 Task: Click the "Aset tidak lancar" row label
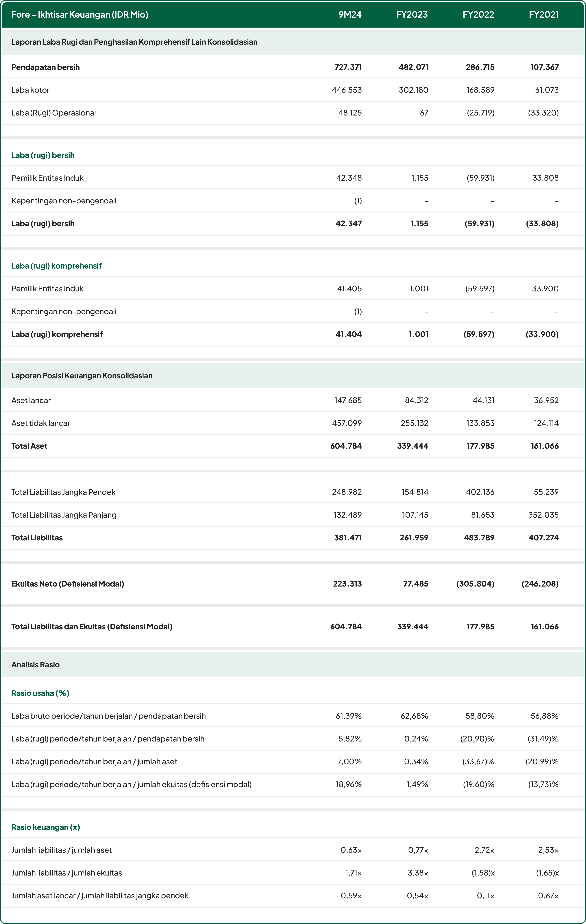pyautogui.click(x=41, y=423)
